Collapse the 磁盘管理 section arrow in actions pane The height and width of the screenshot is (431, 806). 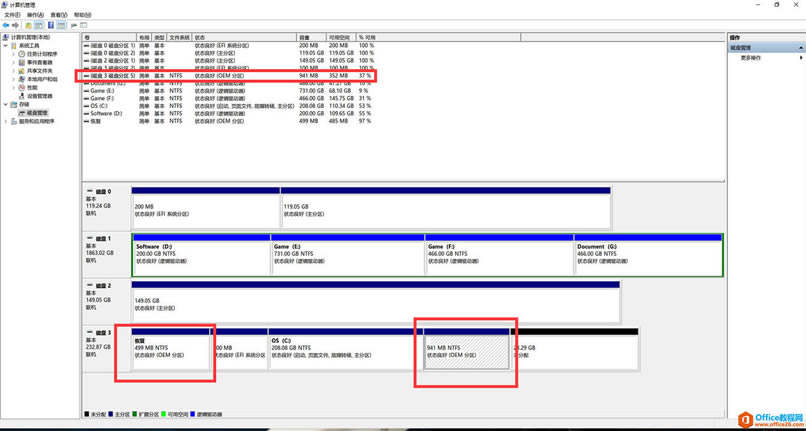coord(800,47)
